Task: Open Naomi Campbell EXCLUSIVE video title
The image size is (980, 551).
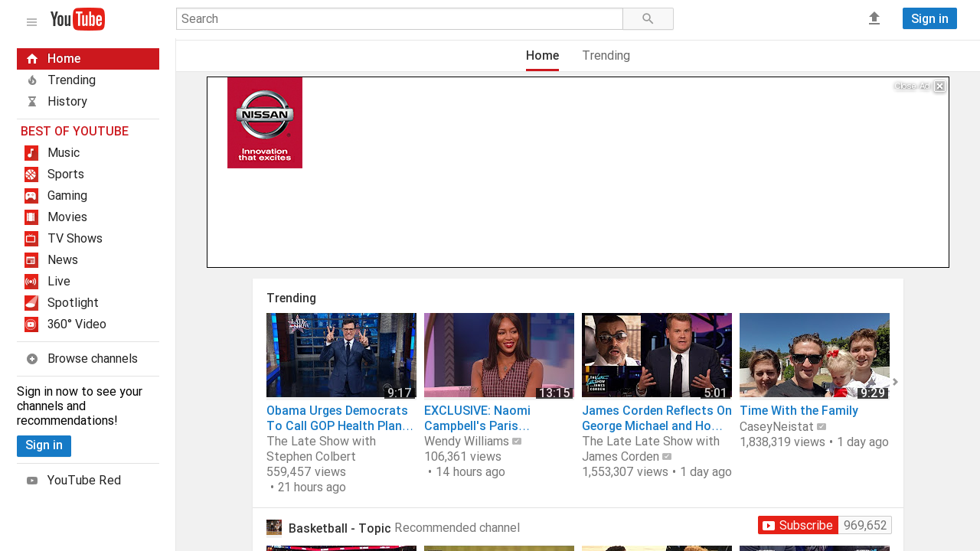Action: pyautogui.click(x=477, y=418)
